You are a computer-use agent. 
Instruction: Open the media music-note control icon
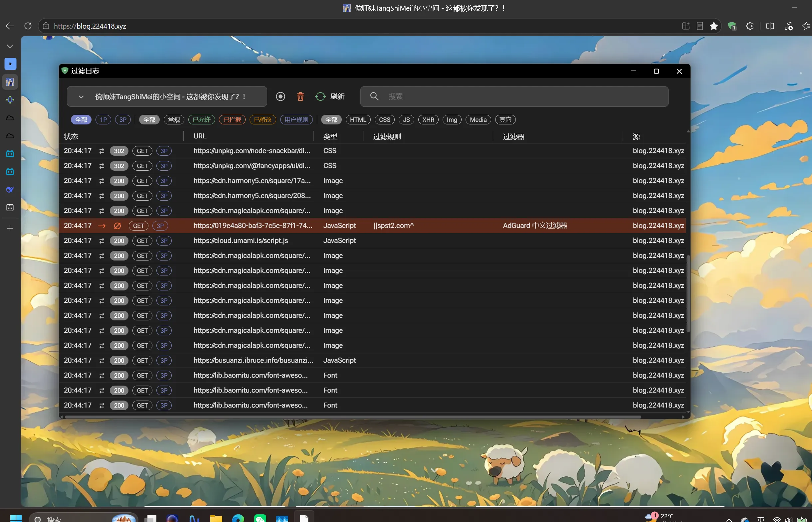789,26
